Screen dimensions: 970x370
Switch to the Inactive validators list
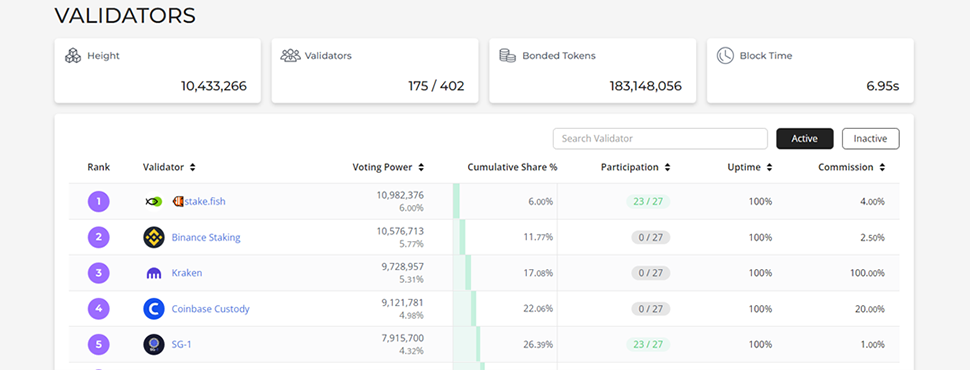click(x=870, y=139)
